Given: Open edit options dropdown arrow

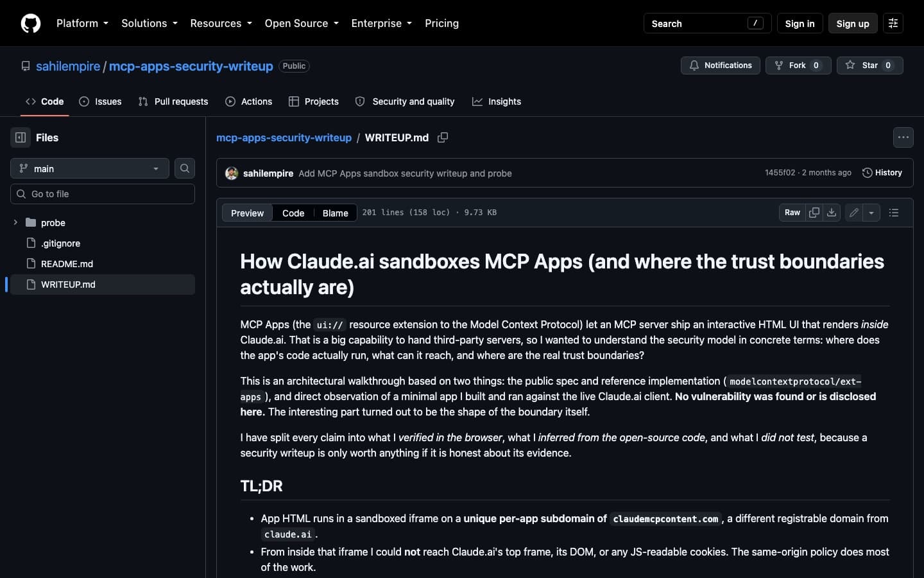Looking at the screenshot, I should [x=871, y=213].
